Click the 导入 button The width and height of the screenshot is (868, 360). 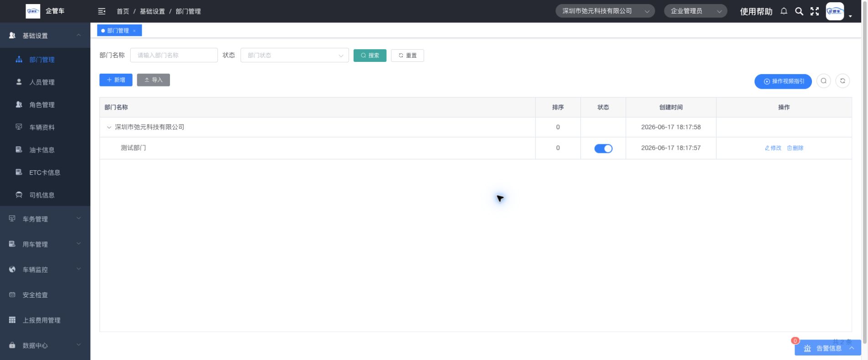tap(153, 80)
